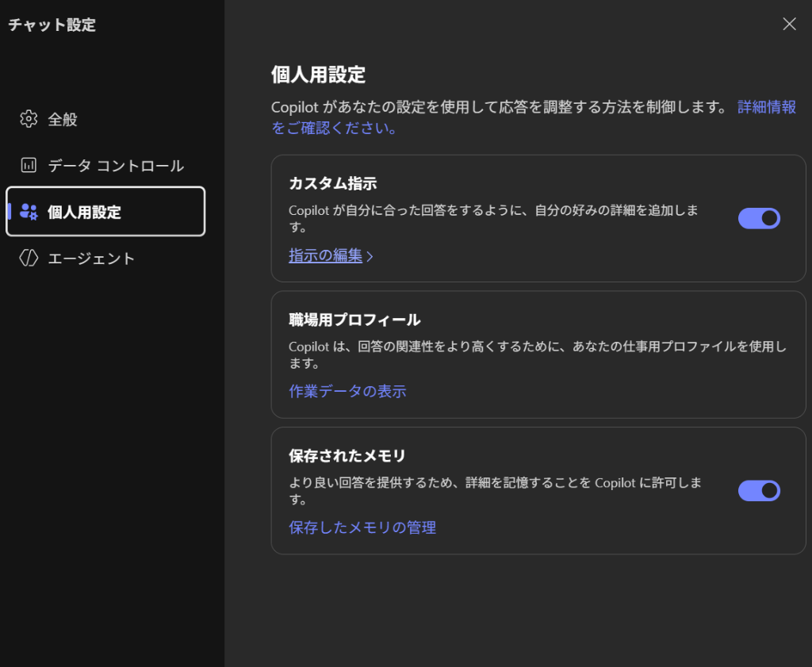Viewport: 812px width, 667px height.
Task: Close the チャット設定 dialog with X
Action: pos(789,24)
